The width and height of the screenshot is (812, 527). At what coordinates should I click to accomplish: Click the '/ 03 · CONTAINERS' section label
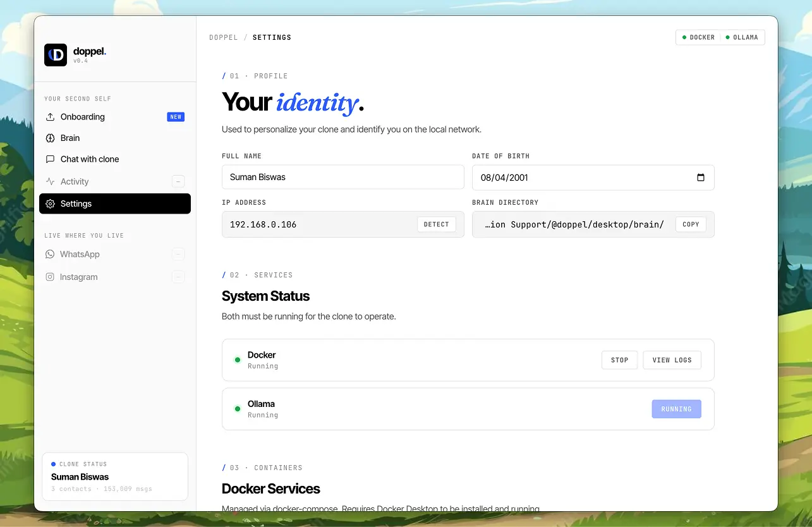click(x=262, y=468)
